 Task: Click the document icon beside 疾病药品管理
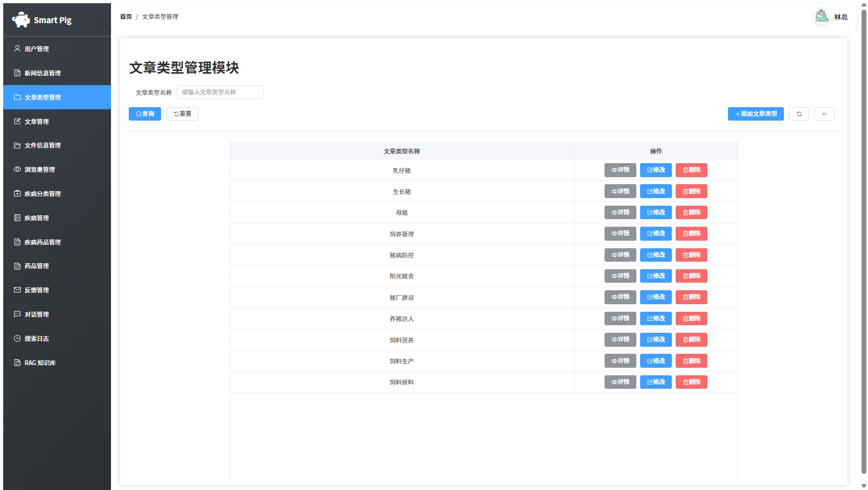tap(17, 242)
